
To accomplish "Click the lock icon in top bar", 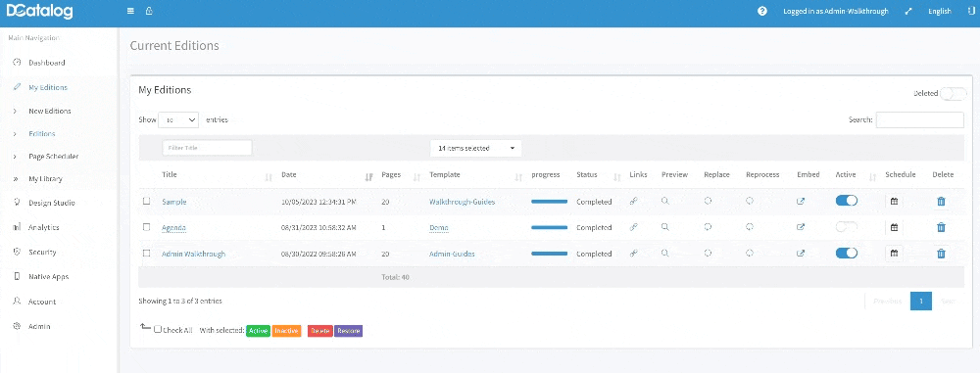I will tap(149, 11).
